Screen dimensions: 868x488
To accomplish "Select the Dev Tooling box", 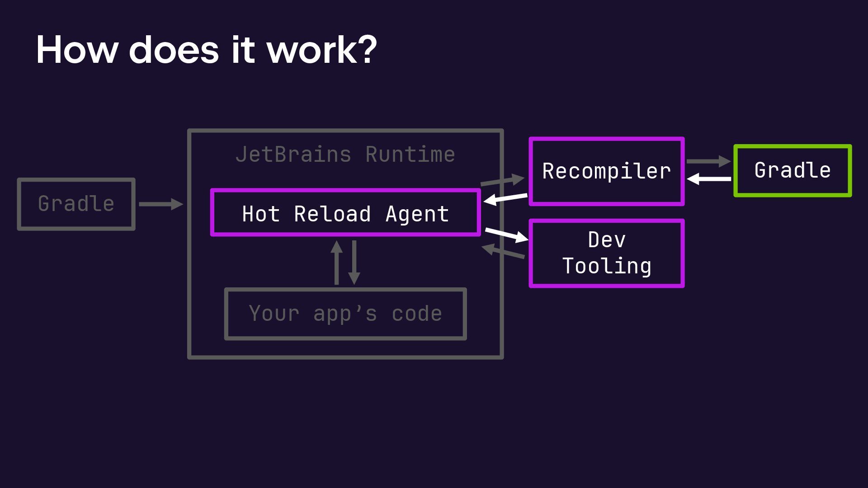I will pos(606,253).
